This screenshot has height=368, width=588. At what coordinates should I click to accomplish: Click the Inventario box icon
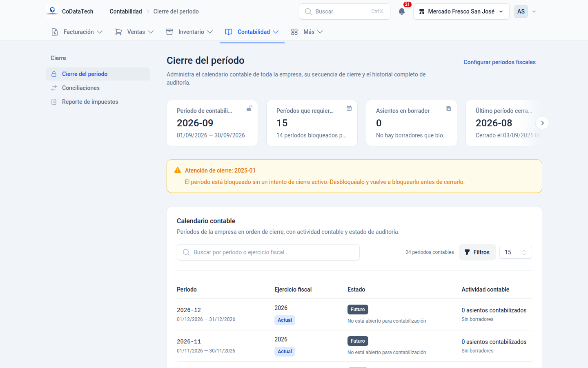169,32
